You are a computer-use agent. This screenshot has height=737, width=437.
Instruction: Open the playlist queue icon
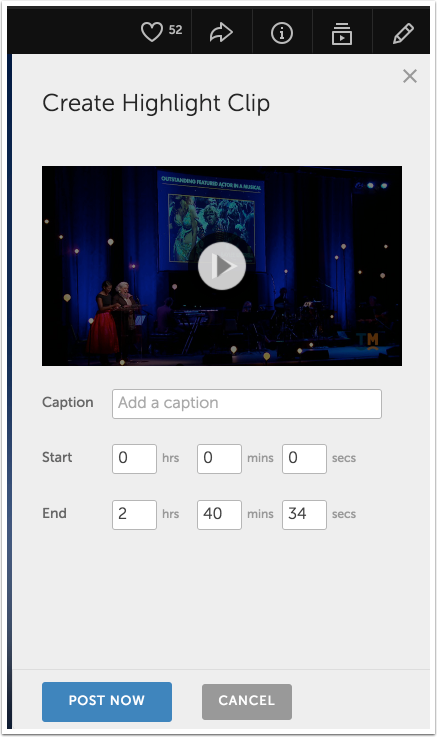click(x=342, y=33)
